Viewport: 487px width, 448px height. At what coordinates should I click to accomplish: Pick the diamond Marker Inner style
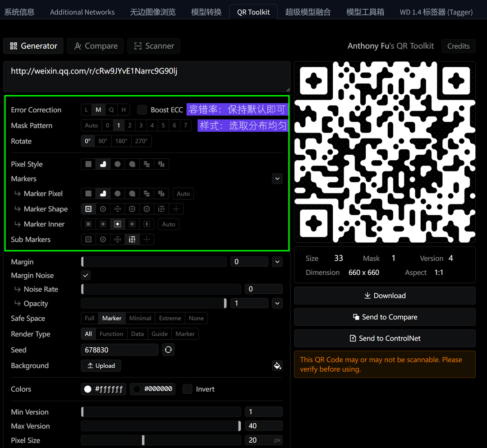pyautogui.click(x=132, y=224)
